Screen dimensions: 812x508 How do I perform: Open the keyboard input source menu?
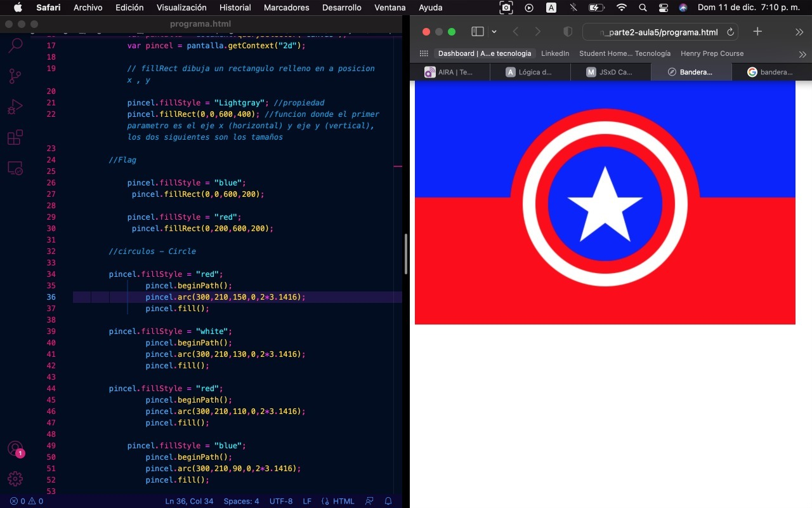pyautogui.click(x=551, y=8)
